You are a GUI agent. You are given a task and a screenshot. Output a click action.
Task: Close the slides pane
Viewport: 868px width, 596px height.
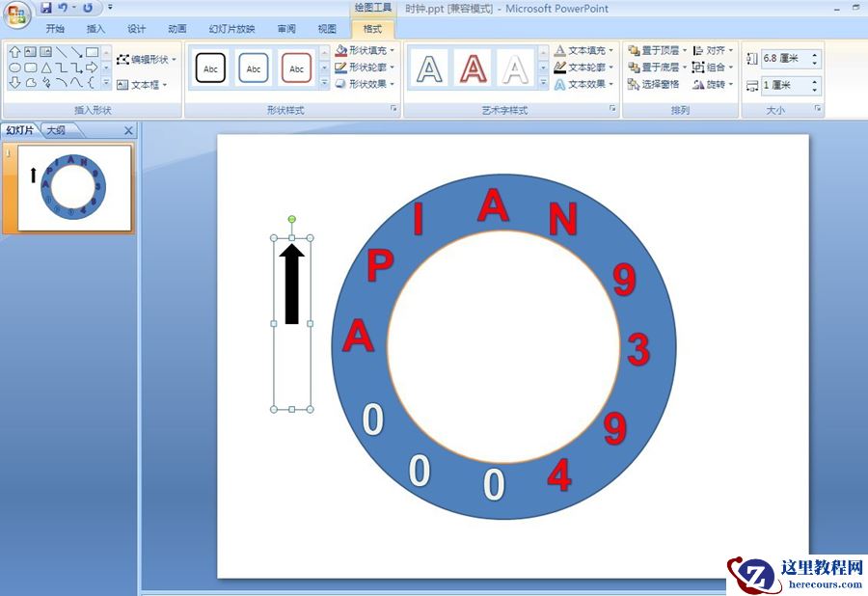point(128,130)
